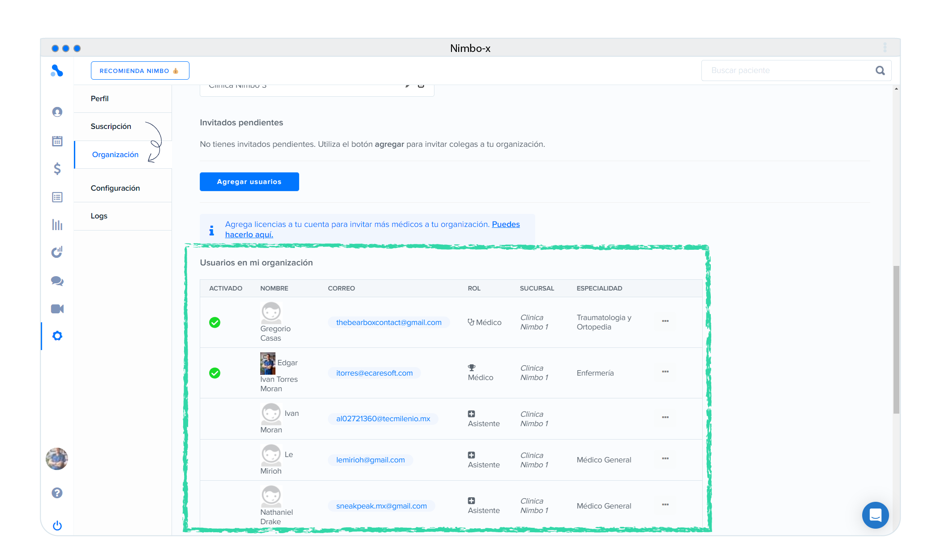Open the chat messages sidebar icon

click(x=57, y=281)
